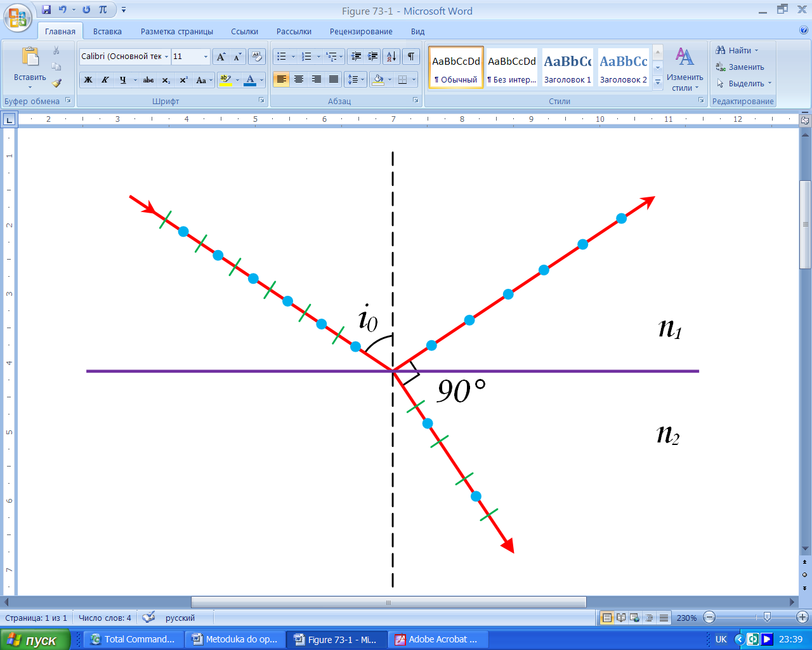Screen dimensions: 812x650
Task: Align text left
Action: click(282, 80)
